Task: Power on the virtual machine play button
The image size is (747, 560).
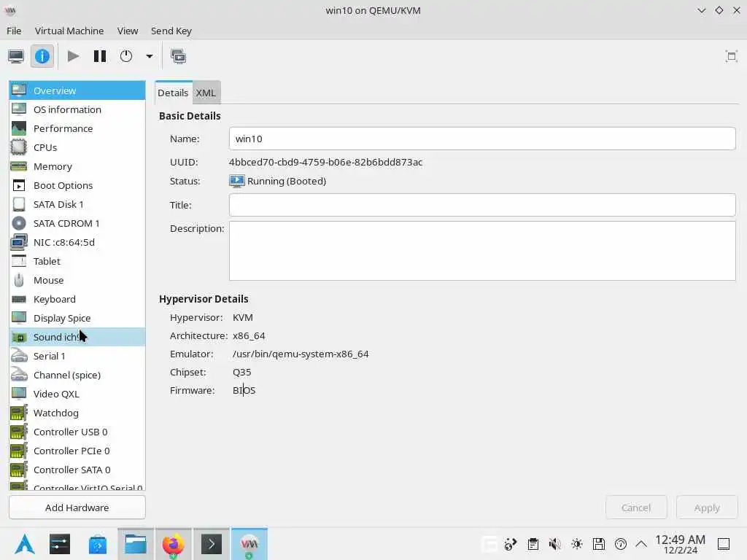Action: (73, 56)
